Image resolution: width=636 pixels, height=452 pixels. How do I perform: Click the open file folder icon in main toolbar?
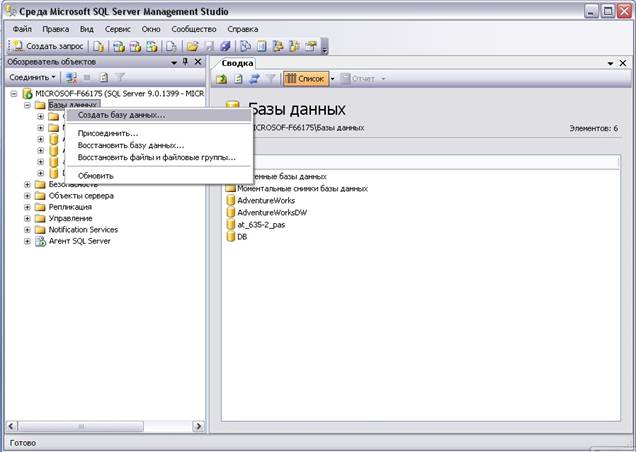193,46
